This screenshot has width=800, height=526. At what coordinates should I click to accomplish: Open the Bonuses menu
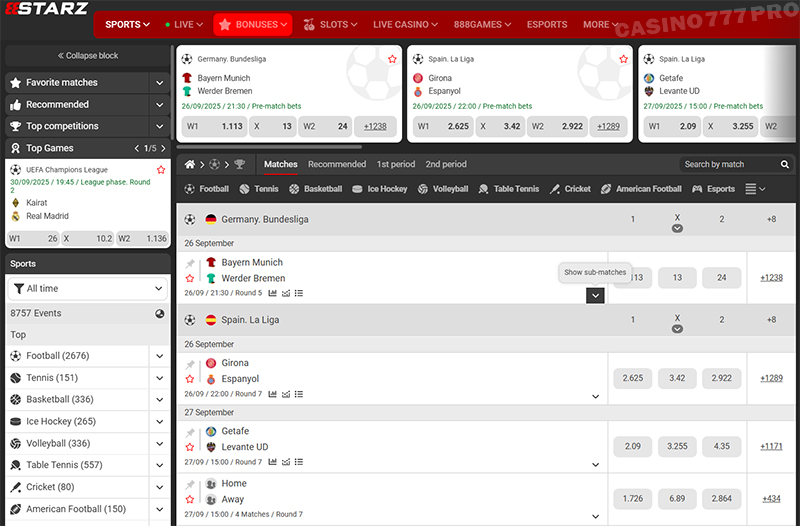[253, 24]
